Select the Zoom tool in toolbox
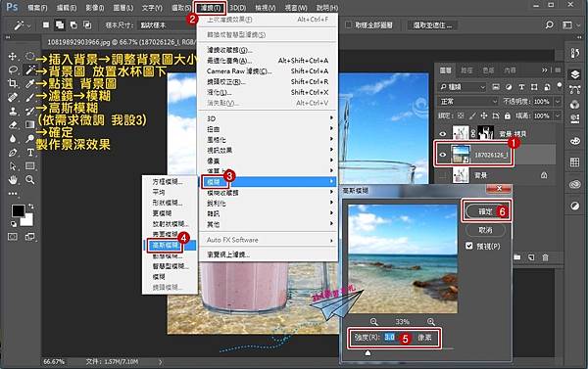The width and height of the screenshot is (588, 369). [30, 180]
